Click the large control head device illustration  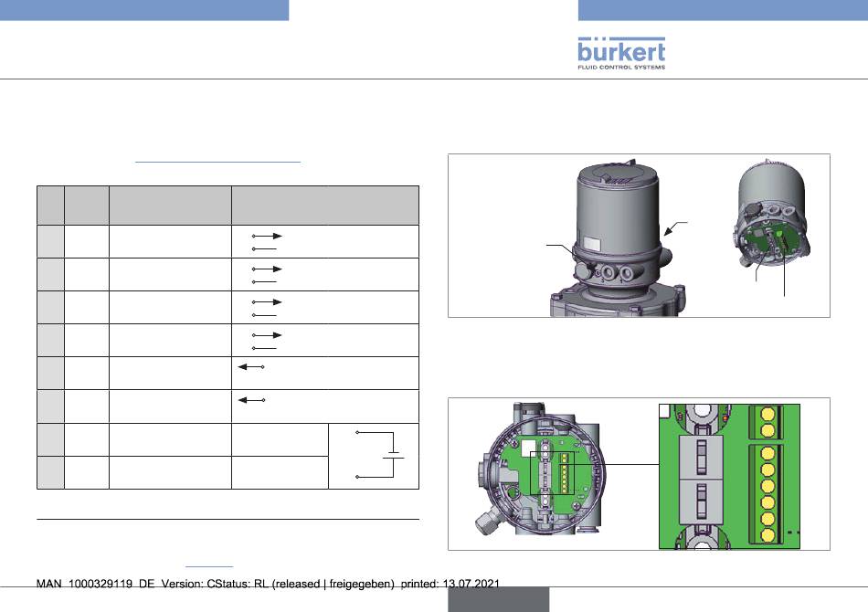(618, 239)
